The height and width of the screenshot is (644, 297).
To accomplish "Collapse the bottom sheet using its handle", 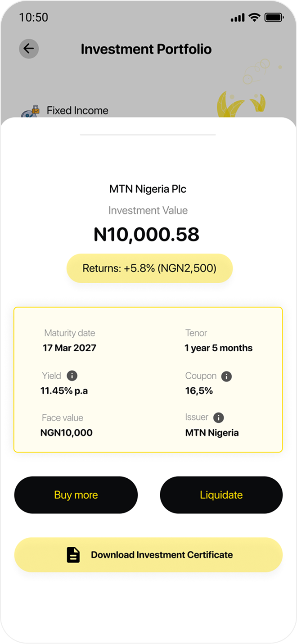I will pos(148,134).
